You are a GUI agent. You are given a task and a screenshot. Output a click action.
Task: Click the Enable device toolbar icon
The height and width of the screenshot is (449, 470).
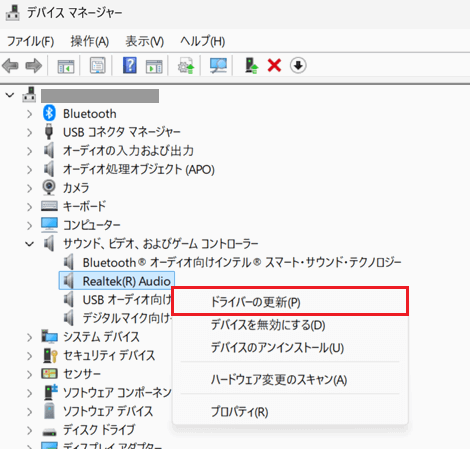pos(251,66)
